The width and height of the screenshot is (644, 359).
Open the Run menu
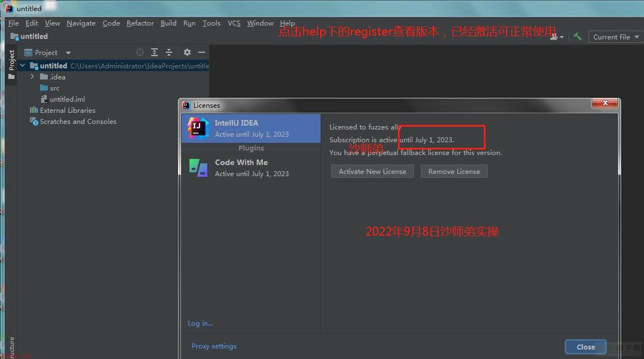coord(189,23)
